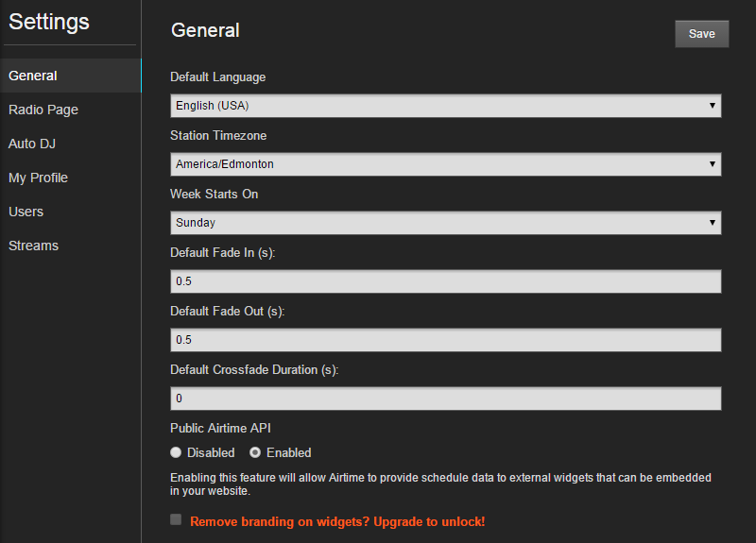Click the Sunday dropdown arrow
Screen dimensions: 756x543
(x=713, y=223)
